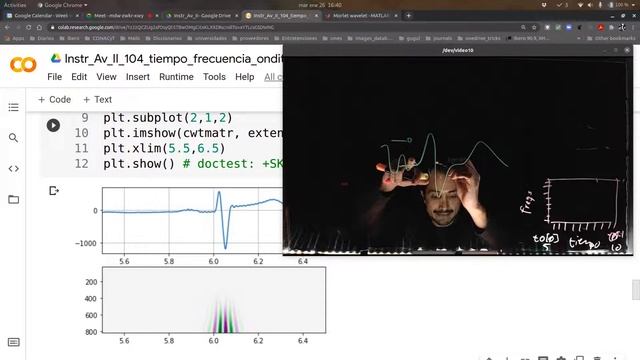The height and width of the screenshot is (360, 640).
Task: Close the /dev/video10 webcam window
Action: coord(627,50)
